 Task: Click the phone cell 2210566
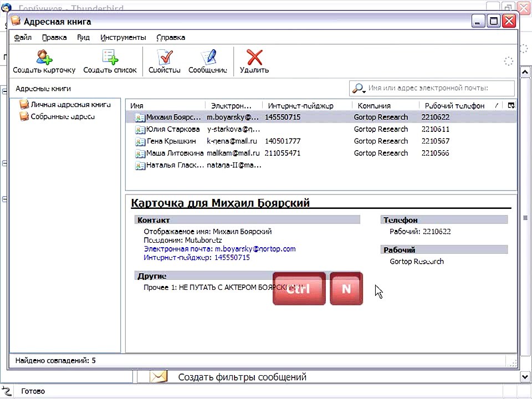pos(436,154)
